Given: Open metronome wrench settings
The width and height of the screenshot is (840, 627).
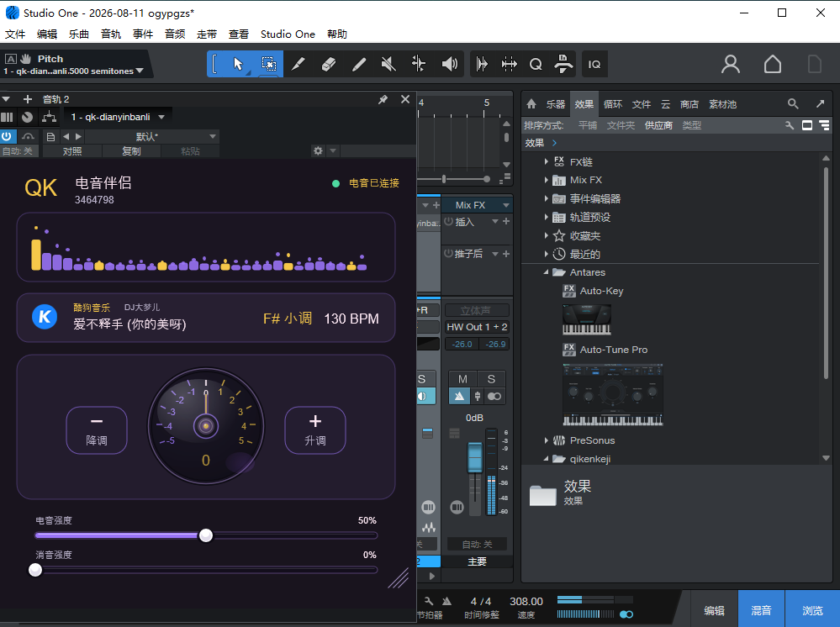Looking at the screenshot, I should point(428,601).
